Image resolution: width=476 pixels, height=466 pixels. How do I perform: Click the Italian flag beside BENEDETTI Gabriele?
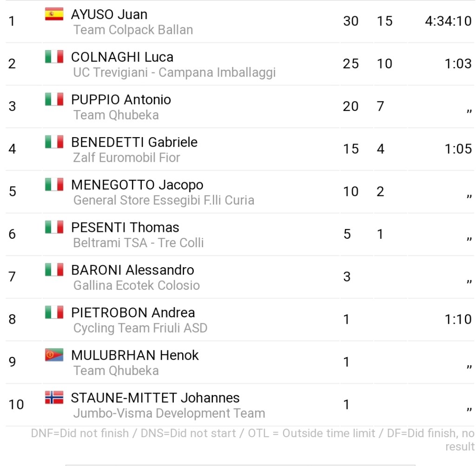54,142
